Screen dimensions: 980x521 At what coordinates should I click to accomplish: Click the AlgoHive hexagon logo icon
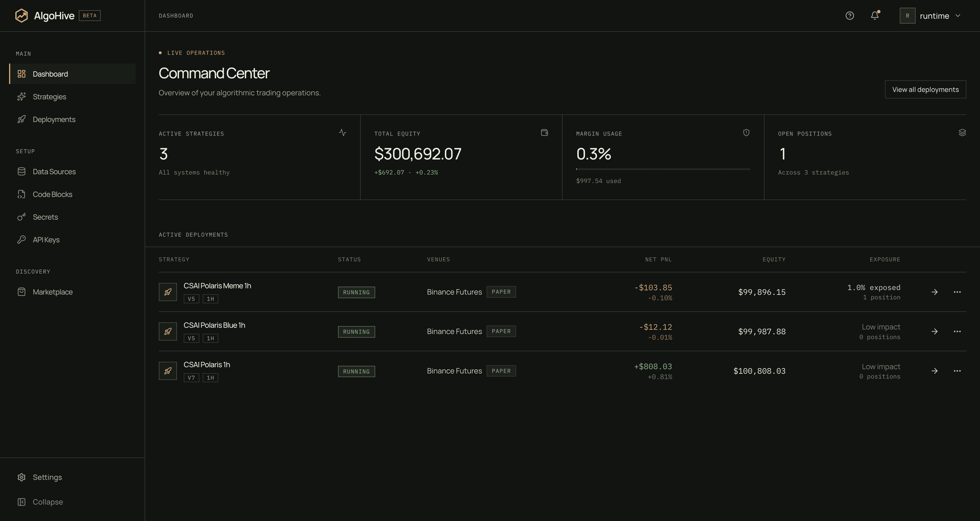click(21, 16)
